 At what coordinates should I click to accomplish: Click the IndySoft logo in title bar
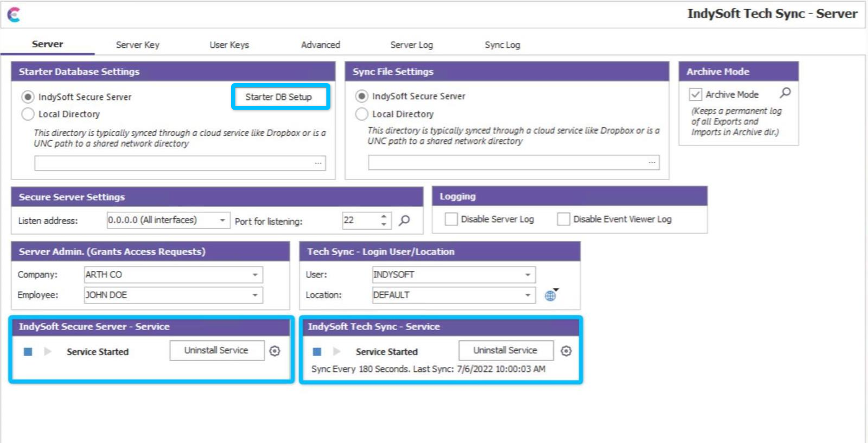pos(14,15)
